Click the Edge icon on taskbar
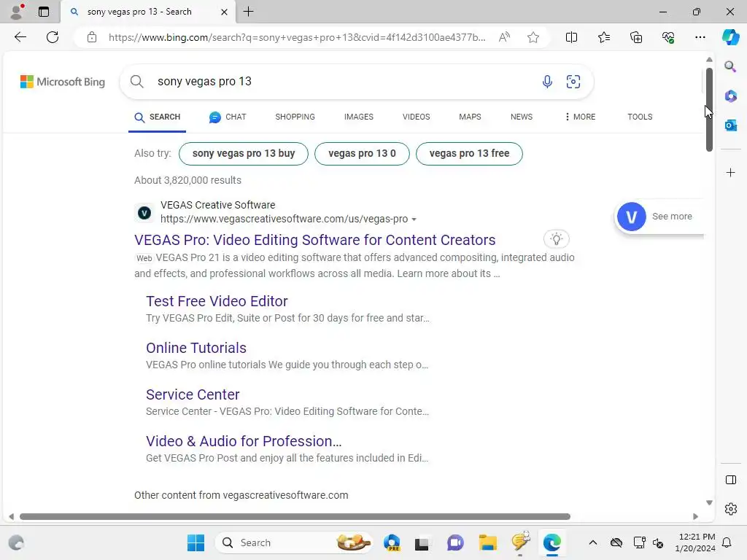This screenshot has width=747, height=560. pos(552,542)
